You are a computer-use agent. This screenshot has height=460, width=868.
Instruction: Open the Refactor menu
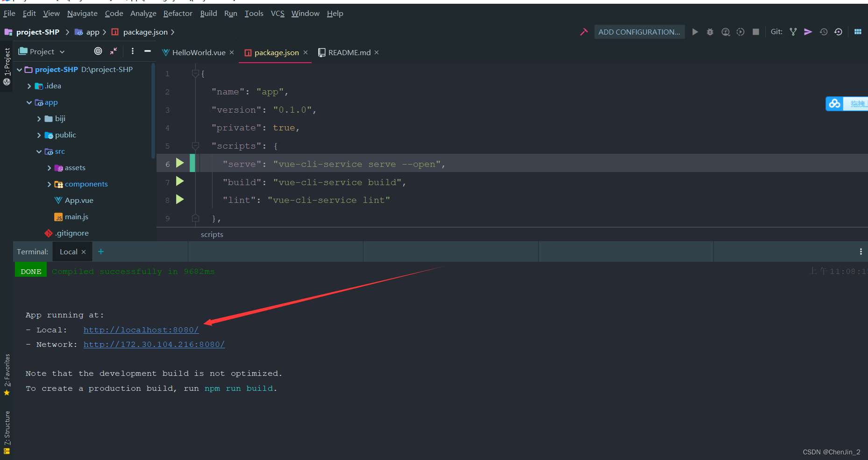click(x=178, y=13)
